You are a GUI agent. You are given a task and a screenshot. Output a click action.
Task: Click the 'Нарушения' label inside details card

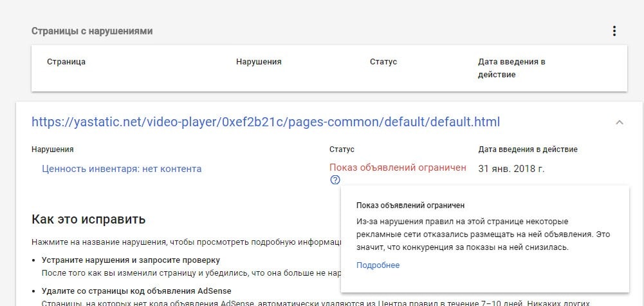pyautogui.click(x=52, y=149)
